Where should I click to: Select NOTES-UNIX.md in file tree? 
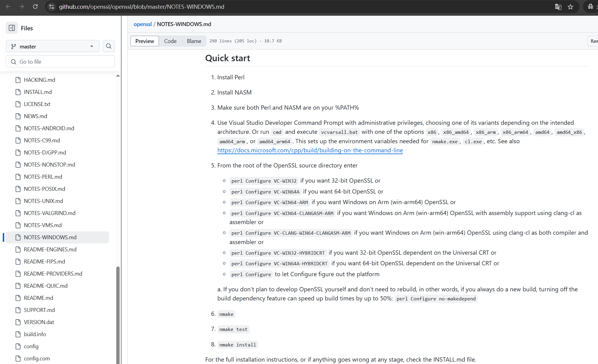tap(43, 201)
